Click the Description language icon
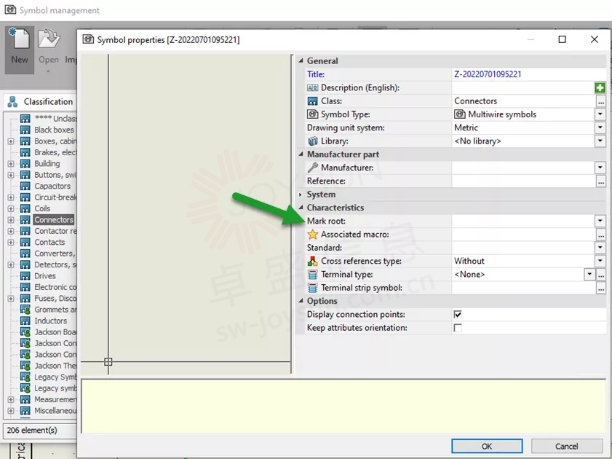Screen dimensions: 612x459 (x=312, y=88)
